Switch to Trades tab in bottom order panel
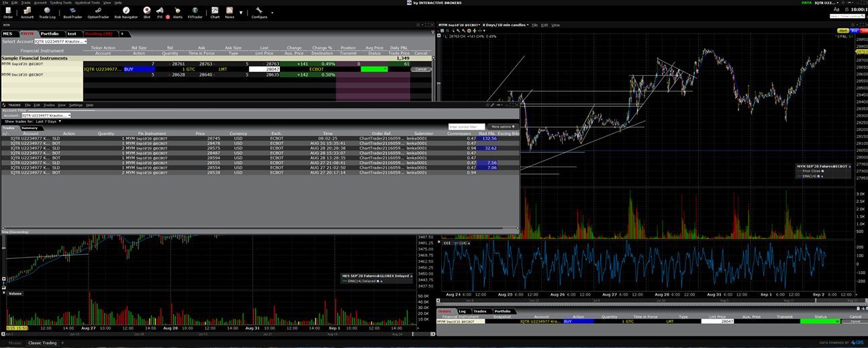Viewport: 868px width, 348px height. click(480, 311)
